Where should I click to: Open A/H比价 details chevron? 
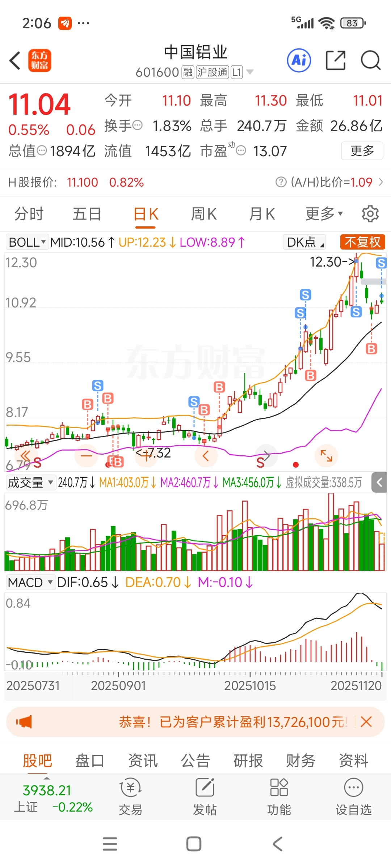pos(381,182)
